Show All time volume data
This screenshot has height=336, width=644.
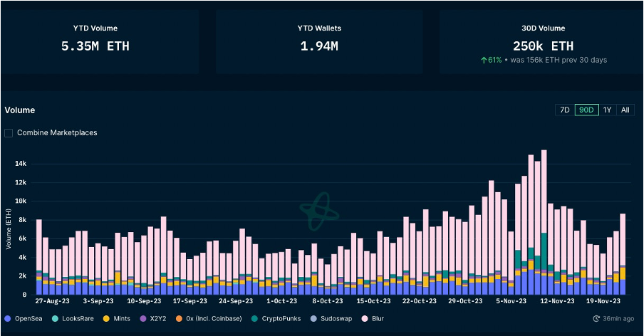625,110
